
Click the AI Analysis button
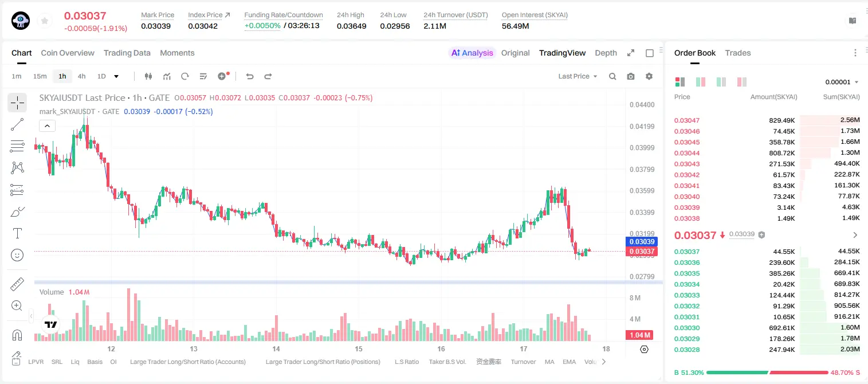472,53
